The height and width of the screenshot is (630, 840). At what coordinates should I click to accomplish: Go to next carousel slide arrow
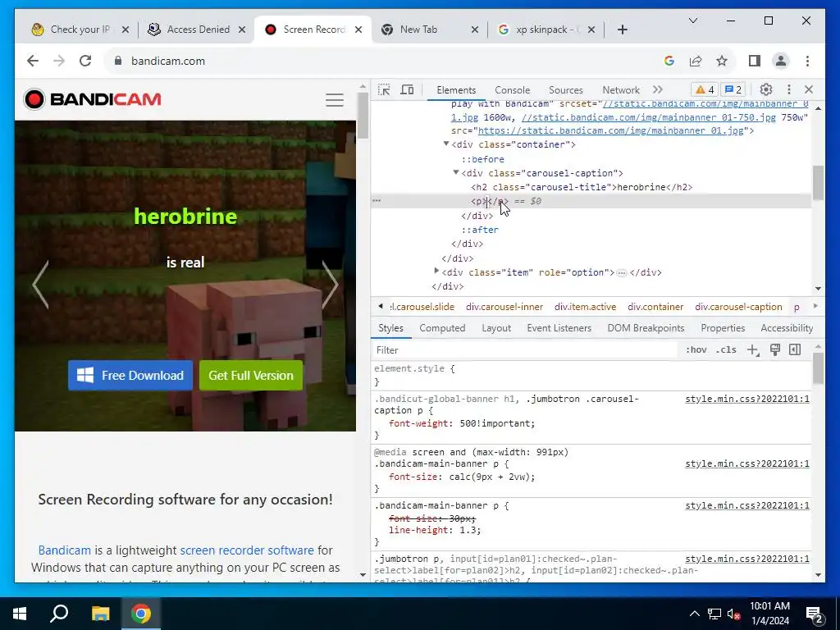pos(330,285)
